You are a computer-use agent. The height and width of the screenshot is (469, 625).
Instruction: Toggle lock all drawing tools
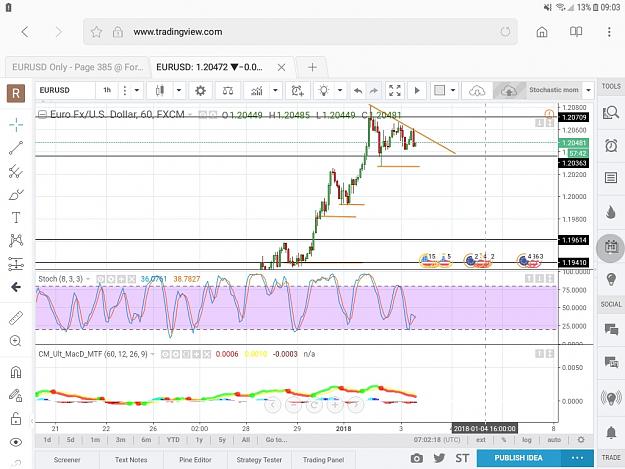point(16,418)
